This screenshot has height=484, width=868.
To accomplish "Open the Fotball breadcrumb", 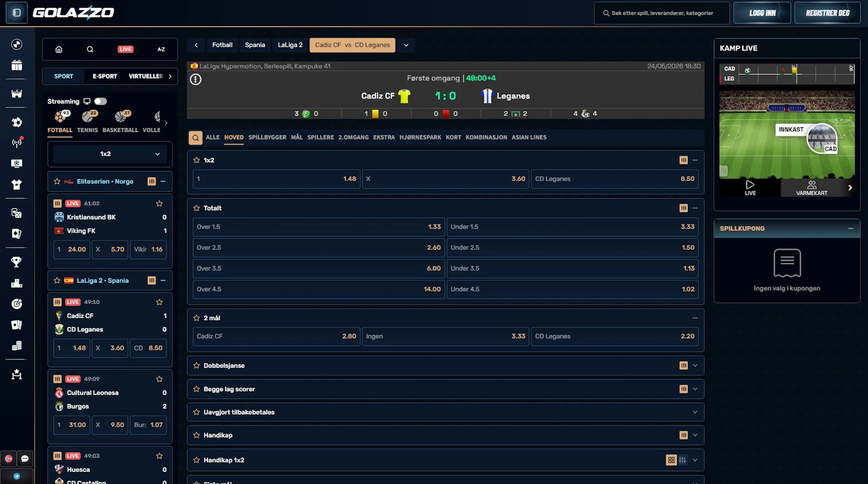I will (x=222, y=45).
